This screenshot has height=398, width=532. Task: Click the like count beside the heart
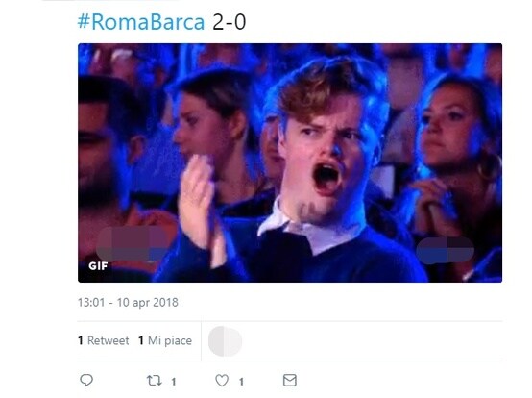[241, 382]
